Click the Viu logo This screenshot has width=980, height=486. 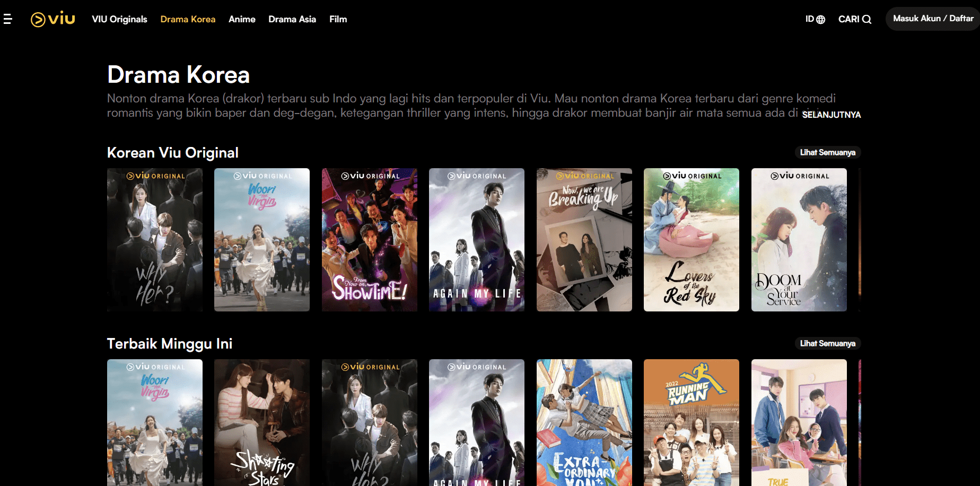coord(53,19)
